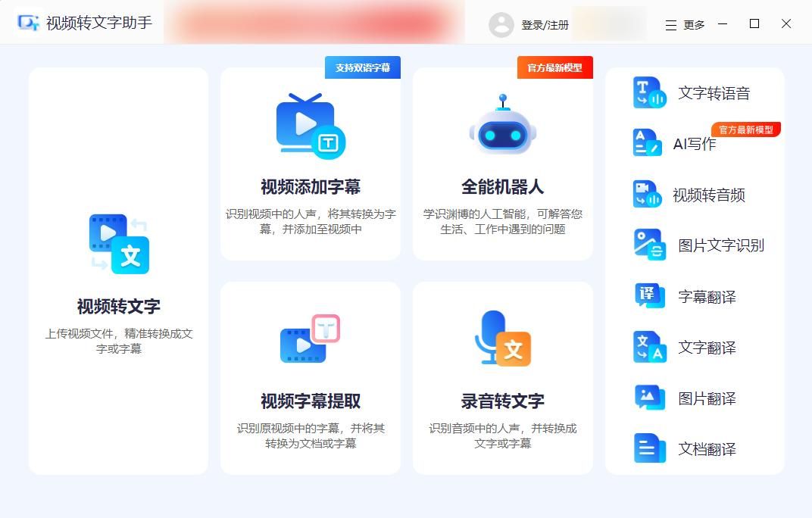812x518 pixels.
Task: Click the 图片文字识别 icon
Action: (x=649, y=245)
